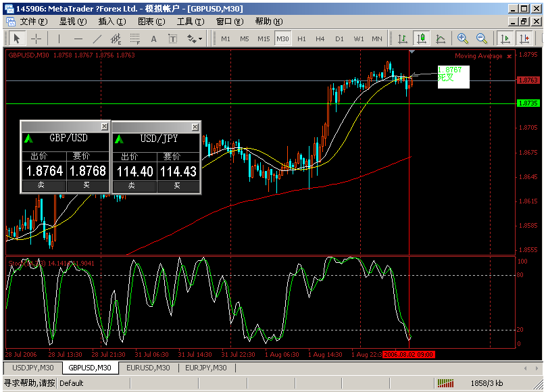
Task: Zoom out on the chart
Action: [482, 39]
